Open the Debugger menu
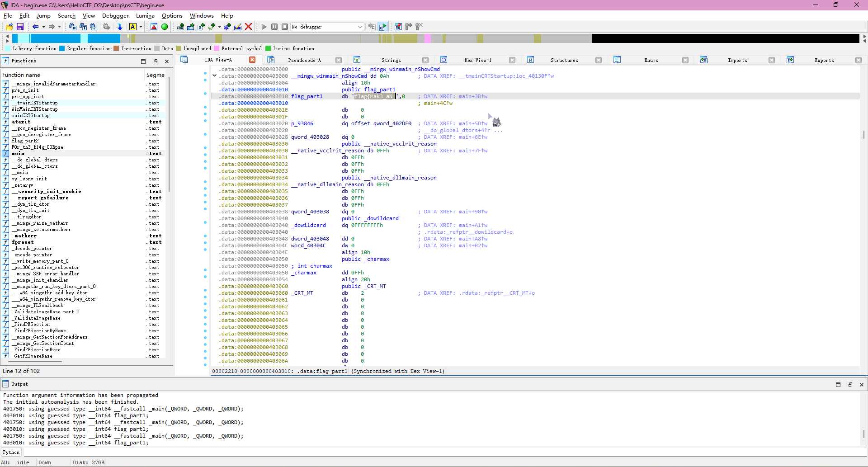 (115, 16)
